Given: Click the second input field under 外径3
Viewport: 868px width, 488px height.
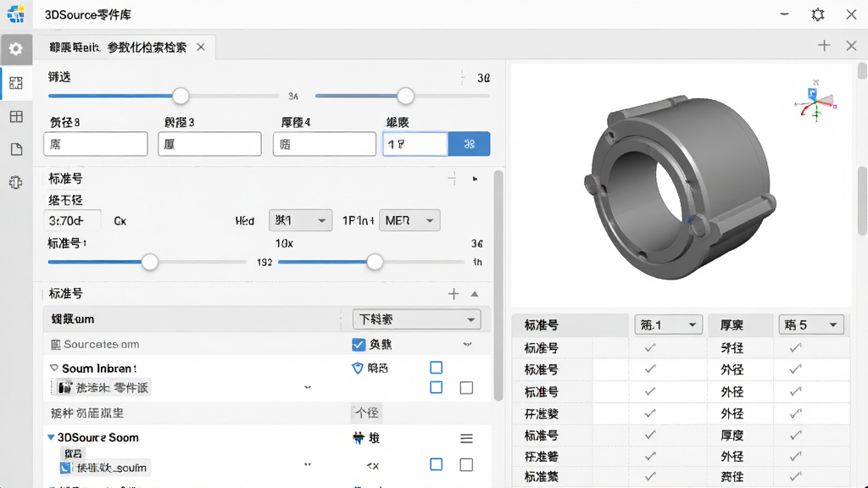Looking at the screenshot, I should pos(210,144).
